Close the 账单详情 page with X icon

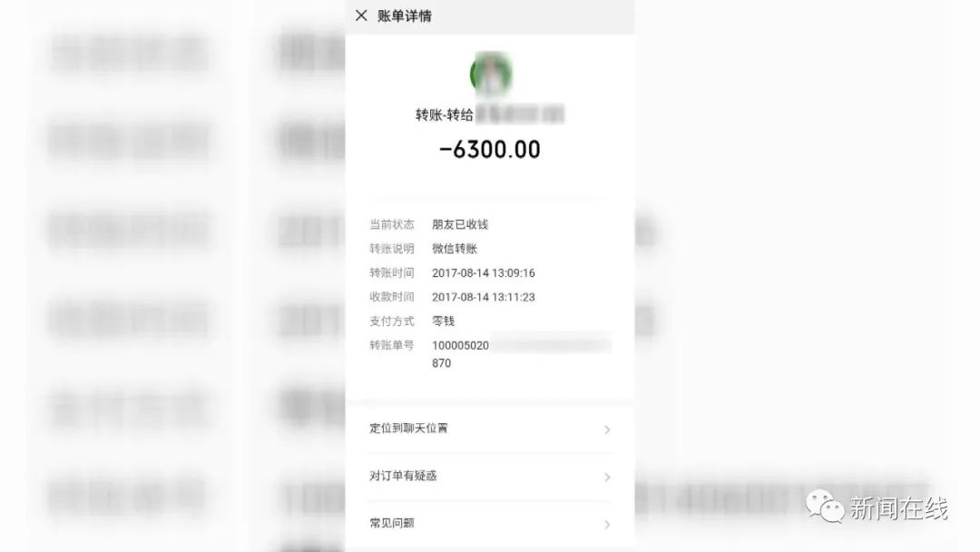pos(361,15)
